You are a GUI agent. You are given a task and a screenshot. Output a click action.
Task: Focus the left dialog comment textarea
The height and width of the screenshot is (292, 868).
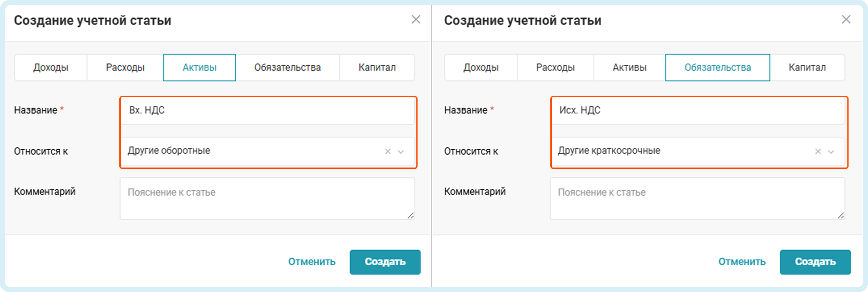tap(268, 199)
